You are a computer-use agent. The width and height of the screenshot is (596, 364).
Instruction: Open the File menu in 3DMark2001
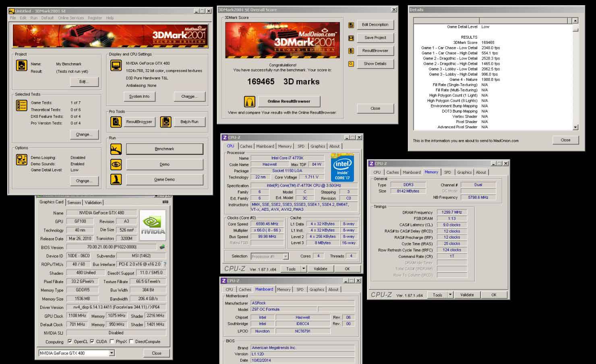[13, 18]
